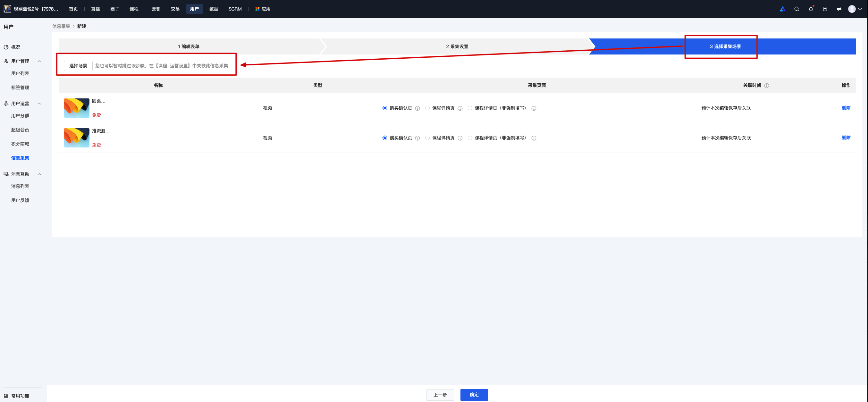
Task: Click the 信息采集 breadcrumb link
Action: (x=61, y=26)
